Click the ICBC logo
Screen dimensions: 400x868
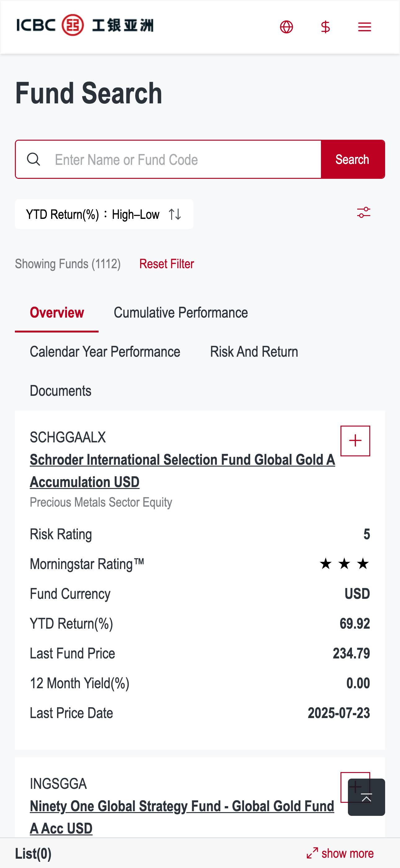[x=85, y=25]
